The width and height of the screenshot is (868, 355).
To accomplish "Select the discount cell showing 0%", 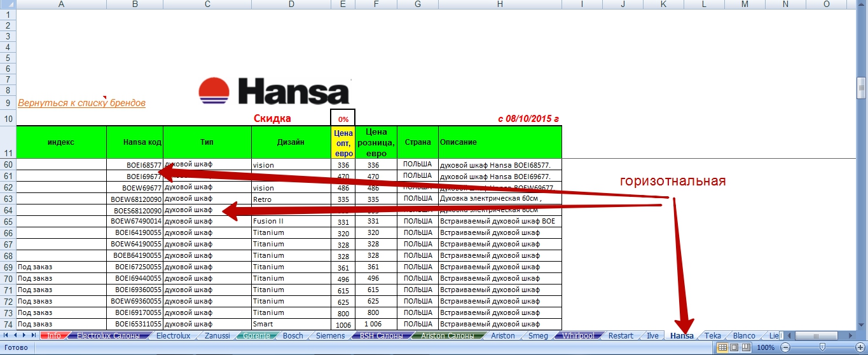I will (x=343, y=118).
